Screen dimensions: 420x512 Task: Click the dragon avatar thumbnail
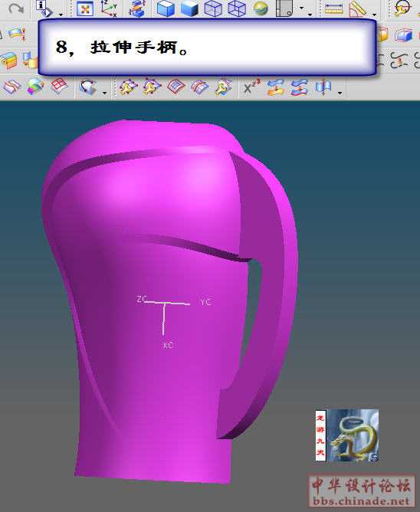pos(353,435)
